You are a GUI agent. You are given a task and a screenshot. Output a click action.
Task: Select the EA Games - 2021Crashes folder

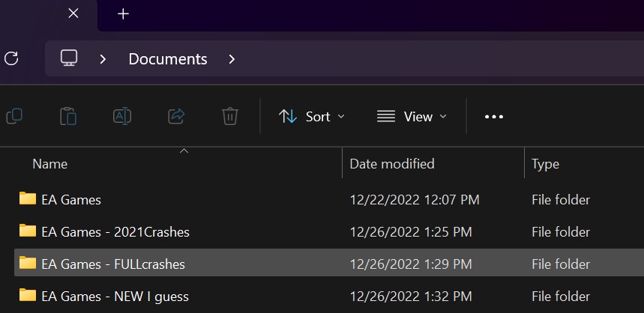115,232
